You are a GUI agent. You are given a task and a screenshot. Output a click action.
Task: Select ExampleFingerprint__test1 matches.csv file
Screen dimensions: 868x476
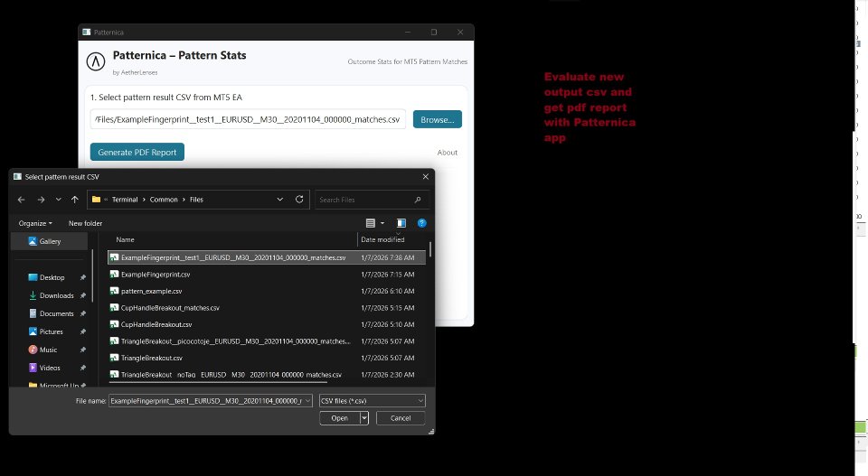(x=267, y=257)
